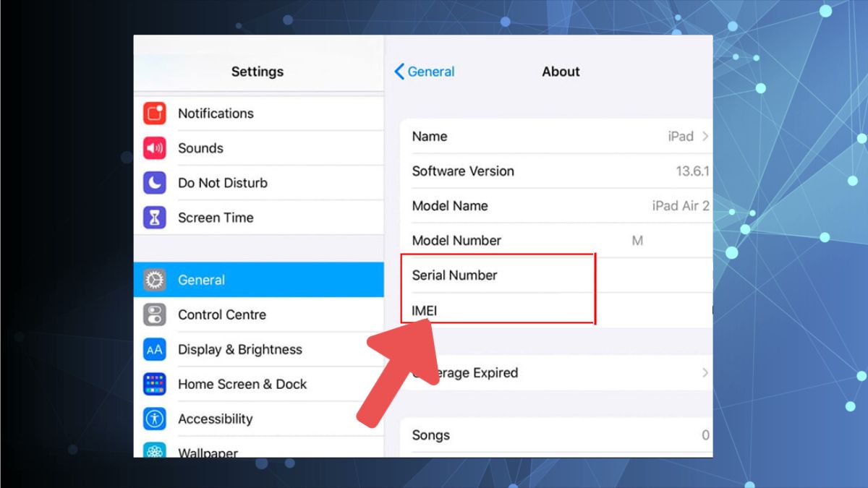Tap the Model Number value M
Viewport: 868px width, 488px height.
click(637, 241)
